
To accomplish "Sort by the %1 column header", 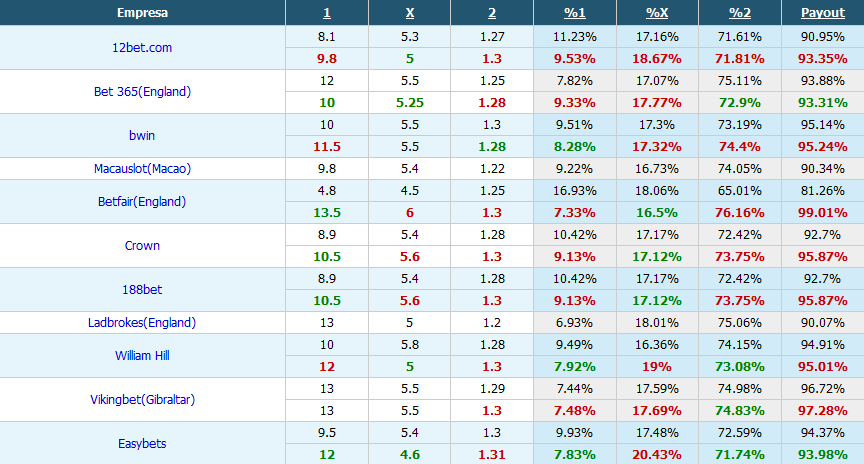I will (x=575, y=13).
